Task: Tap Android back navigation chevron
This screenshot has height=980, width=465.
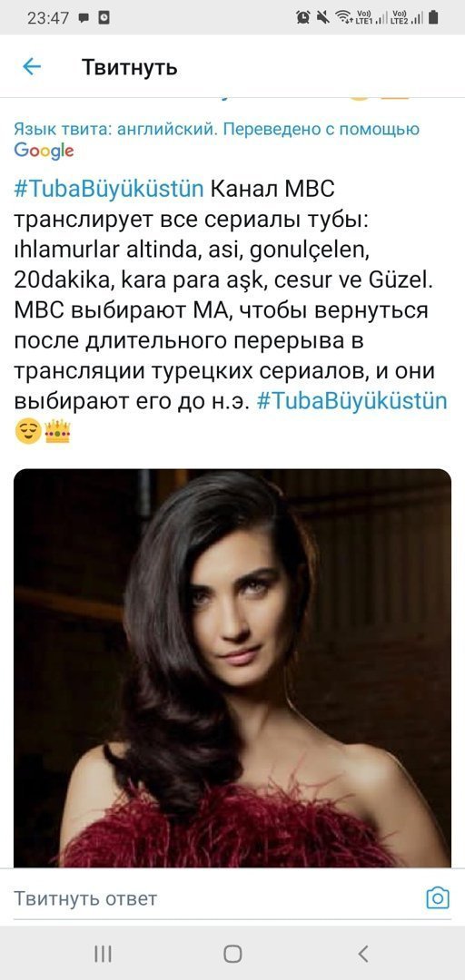Action: pos(363,953)
